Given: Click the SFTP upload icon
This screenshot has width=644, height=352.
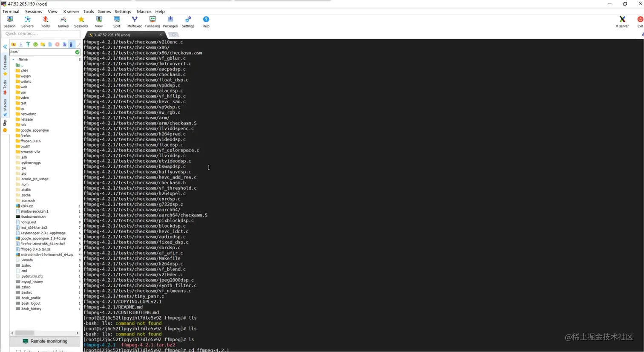Looking at the screenshot, I should tap(28, 44).
